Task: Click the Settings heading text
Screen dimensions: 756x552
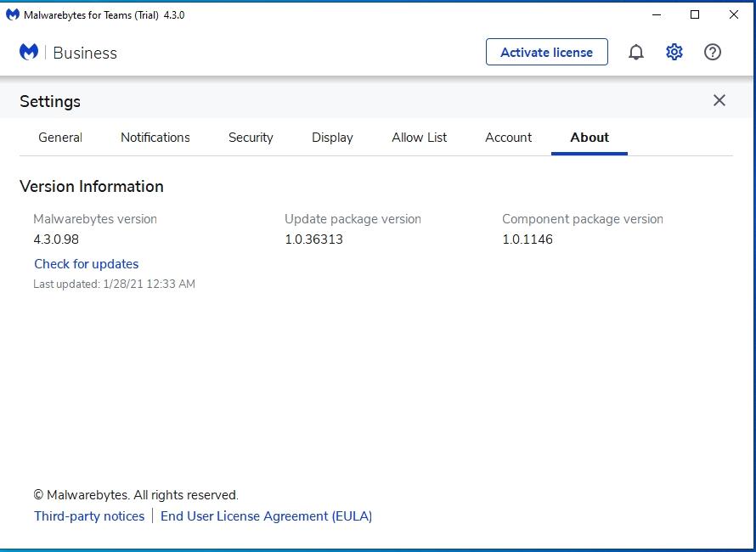Action: coord(50,101)
